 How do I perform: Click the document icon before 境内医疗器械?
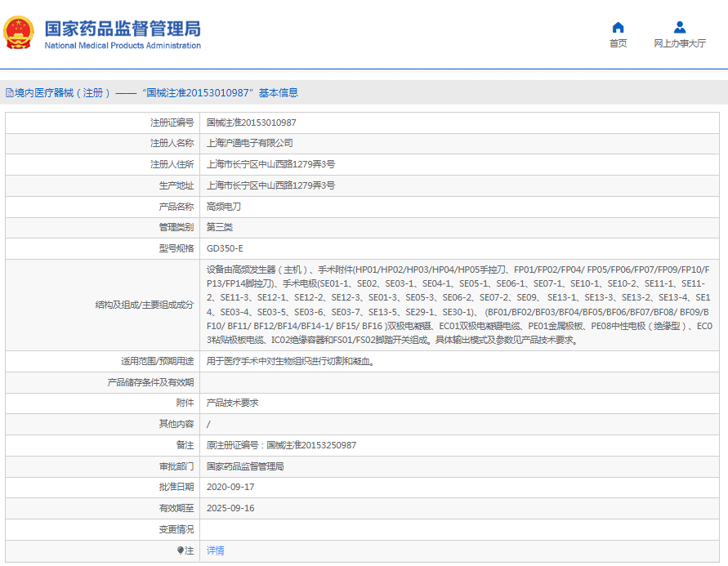point(9,93)
